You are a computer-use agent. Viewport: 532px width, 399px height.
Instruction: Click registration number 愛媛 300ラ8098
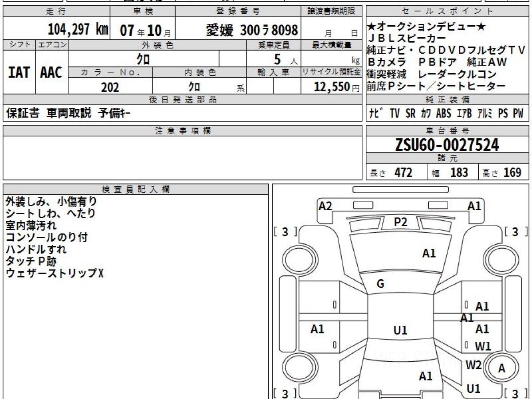[x=252, y=30]
